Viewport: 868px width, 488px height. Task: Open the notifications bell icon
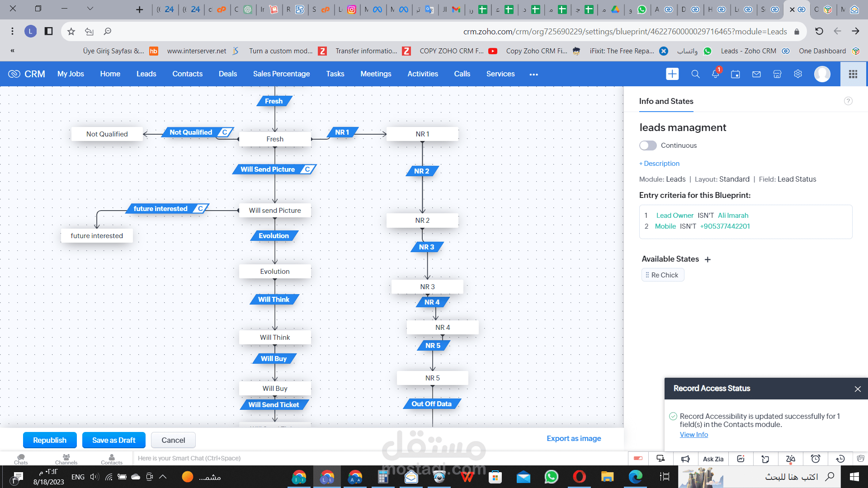tap(715, 74)
